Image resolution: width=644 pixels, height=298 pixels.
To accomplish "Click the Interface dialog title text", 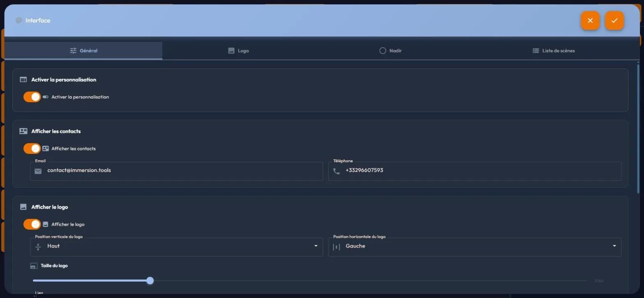I will 38,21.
